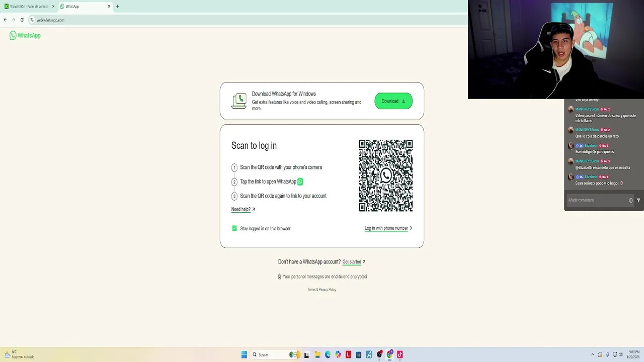Go back with the browser back arrow
The height and width of the screenshot is (362, 644).
coord(5,20)
